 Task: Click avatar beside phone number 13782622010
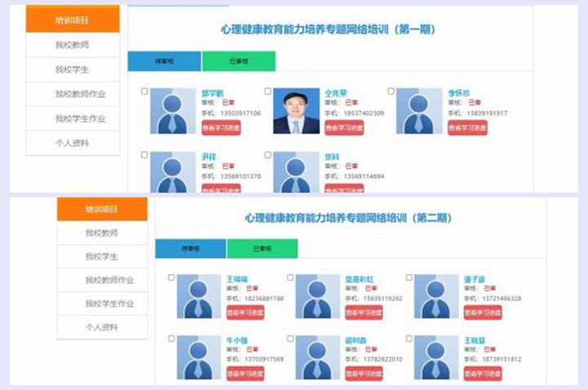[318, 357]
